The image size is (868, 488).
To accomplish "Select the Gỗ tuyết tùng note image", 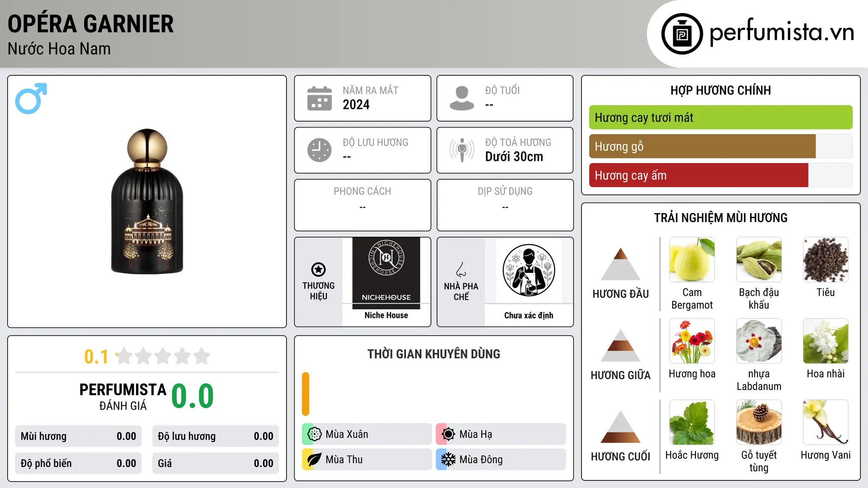I will coord(759,422).
